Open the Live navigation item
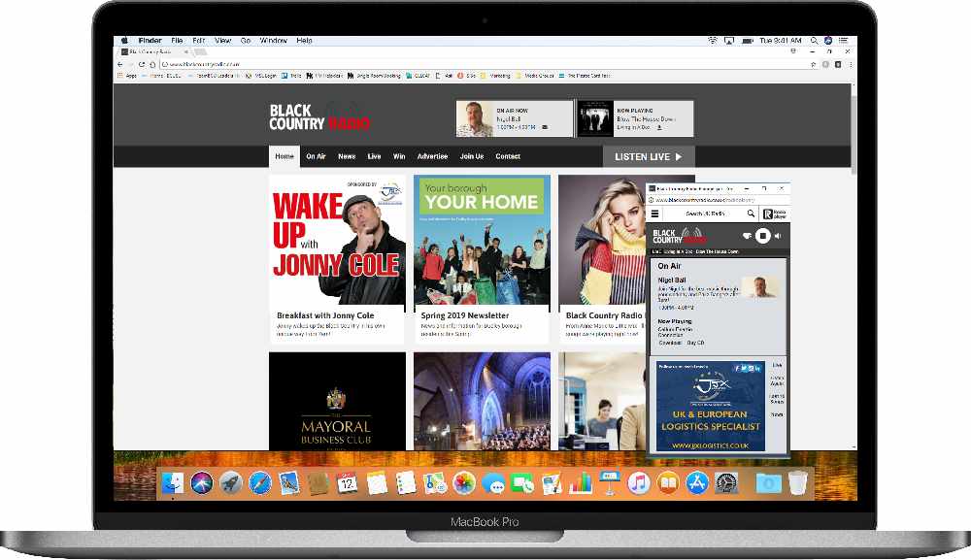This screenshot has width=971, height=560. point(374,156)
